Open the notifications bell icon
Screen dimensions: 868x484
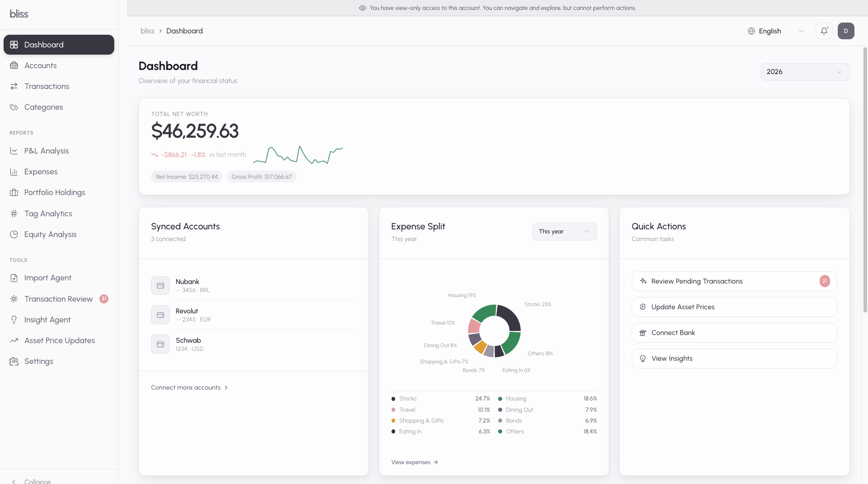[x=824, y=31]
